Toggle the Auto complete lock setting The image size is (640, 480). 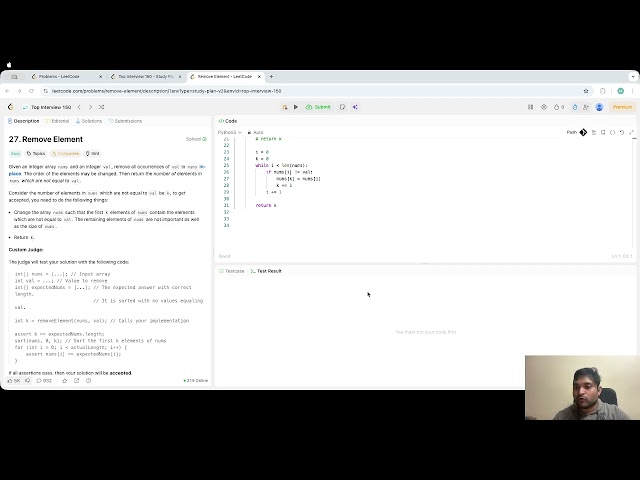pos(256,132)
